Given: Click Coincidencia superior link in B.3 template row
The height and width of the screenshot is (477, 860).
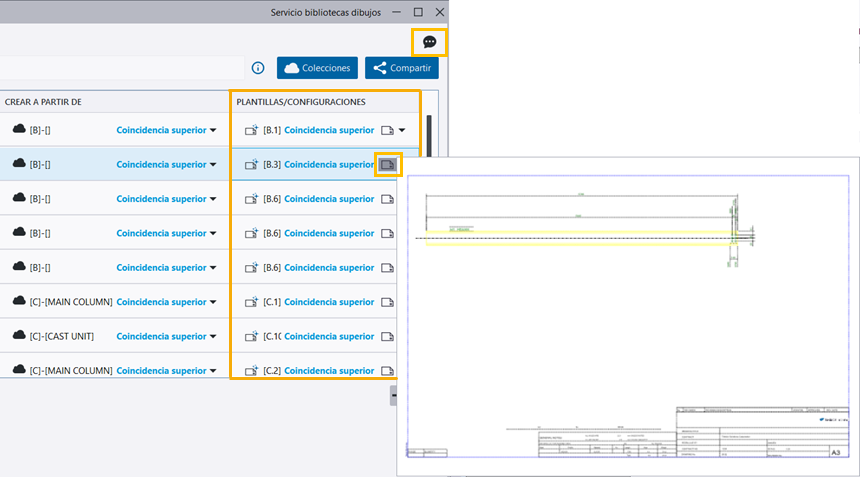Looking at the screenshot, I should pyautogui.click(x=328, y=164).
